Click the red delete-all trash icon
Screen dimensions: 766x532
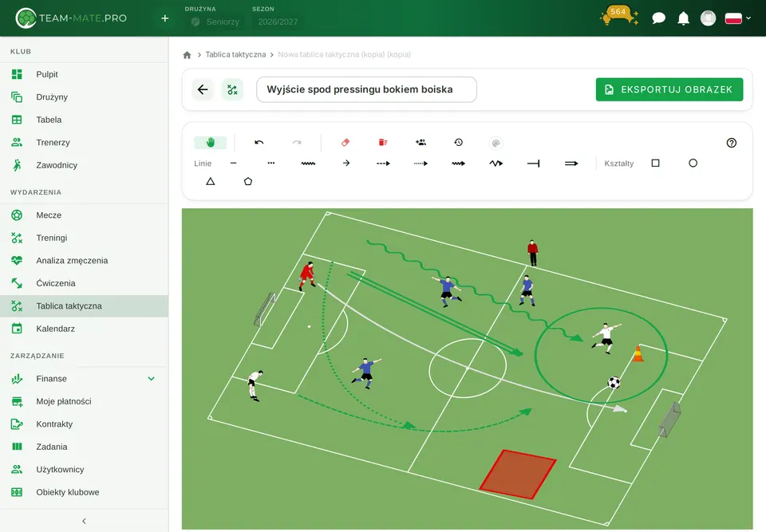[x=383, y=142]
